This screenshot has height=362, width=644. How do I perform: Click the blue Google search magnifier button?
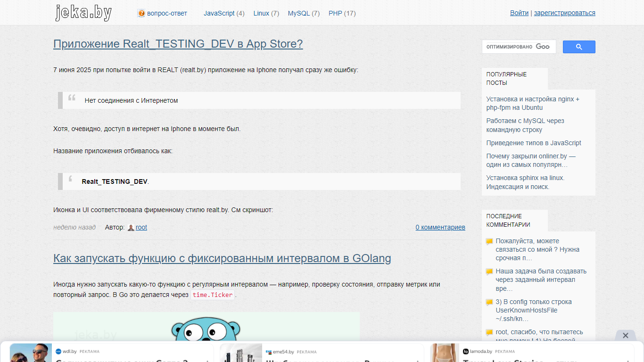579,47
